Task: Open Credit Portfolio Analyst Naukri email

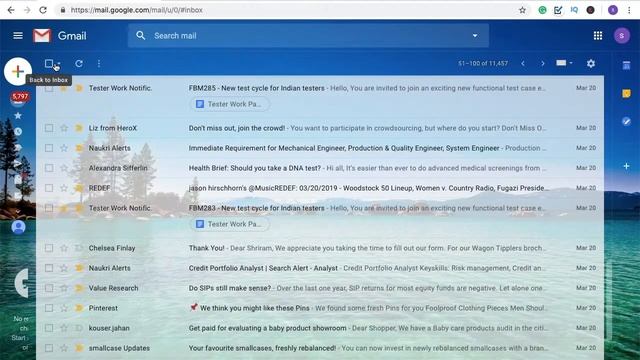Action: click(x=320, y=268)
